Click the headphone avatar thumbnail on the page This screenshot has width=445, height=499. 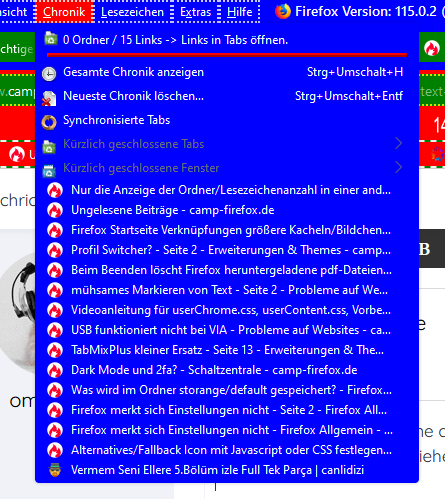coord(18,313)
